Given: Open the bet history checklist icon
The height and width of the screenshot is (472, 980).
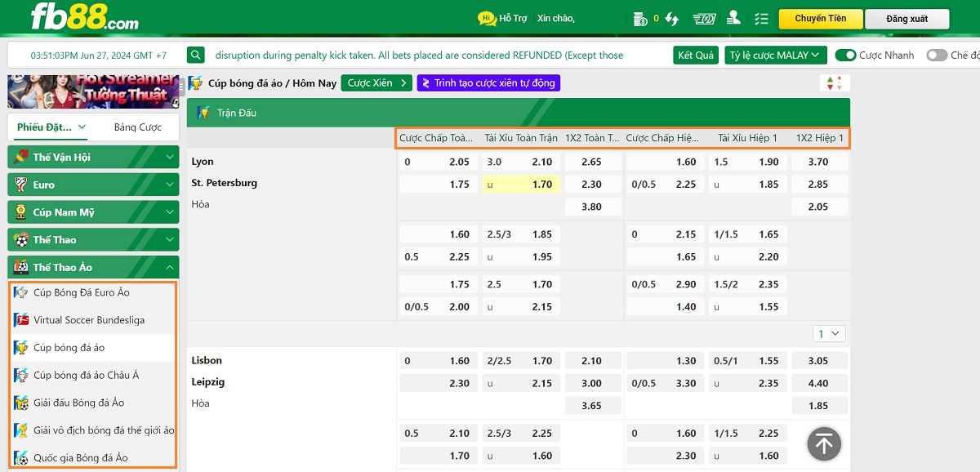Looking at the screenshot, I should point(761,18).
